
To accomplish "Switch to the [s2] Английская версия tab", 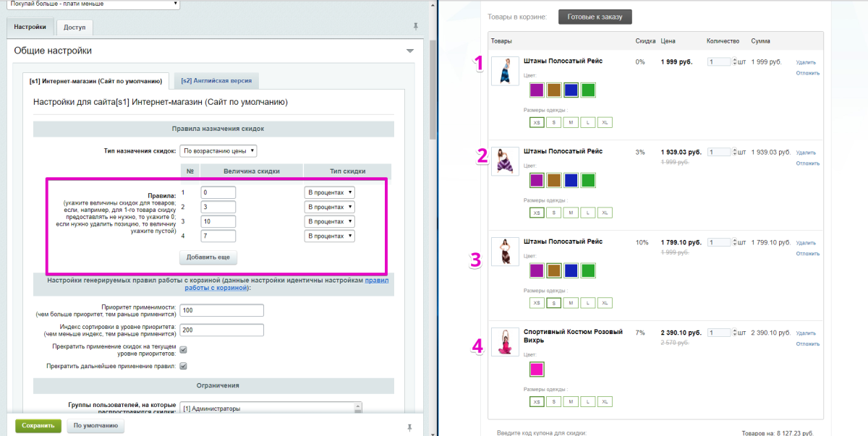I will pyautogui.click(x=215, y=80).
